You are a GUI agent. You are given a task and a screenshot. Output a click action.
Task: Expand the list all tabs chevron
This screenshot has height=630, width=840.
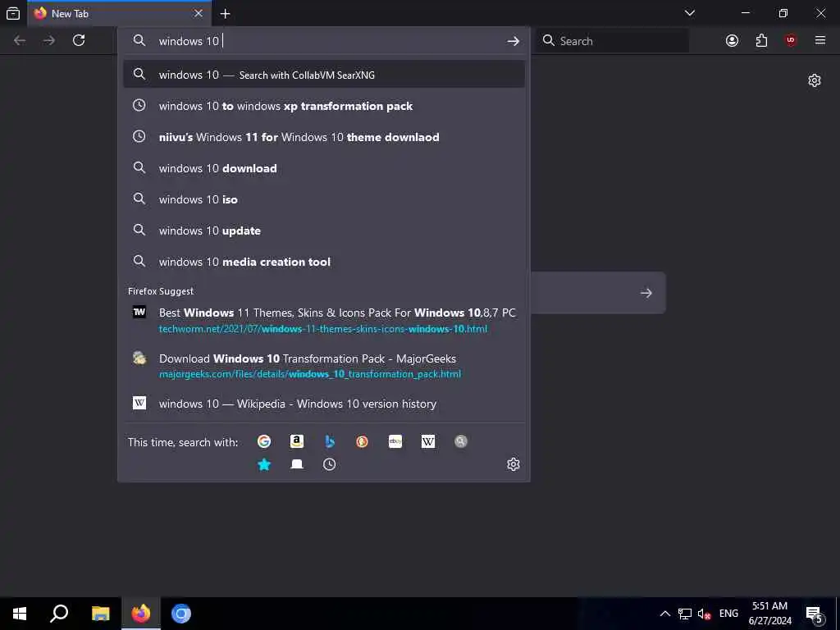(690, 13)
